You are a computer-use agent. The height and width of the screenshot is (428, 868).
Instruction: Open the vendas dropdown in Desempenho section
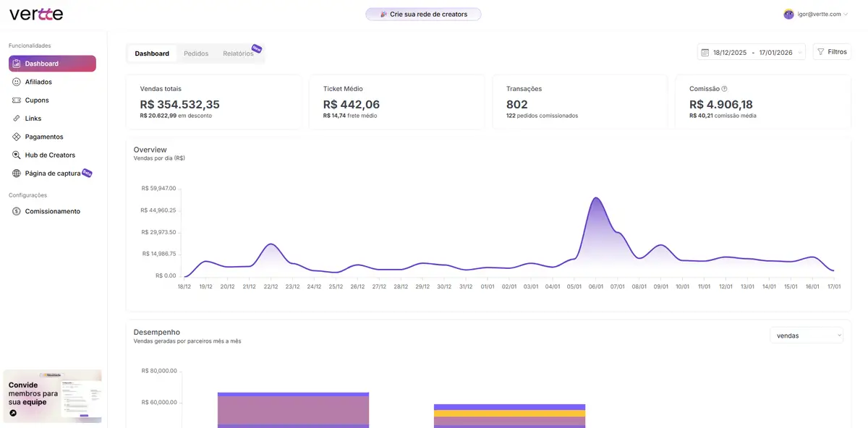click(806, 335)
